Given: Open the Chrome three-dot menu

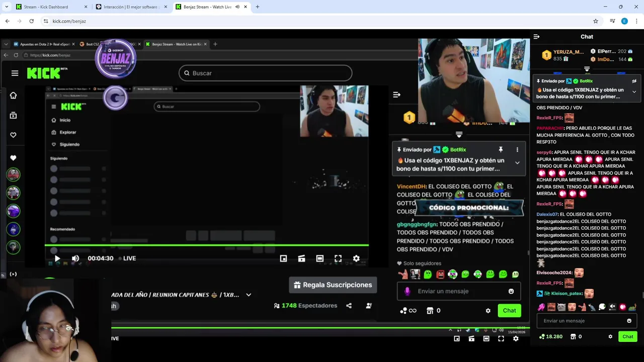Looking at the screenshot, I should click(637, 21).
